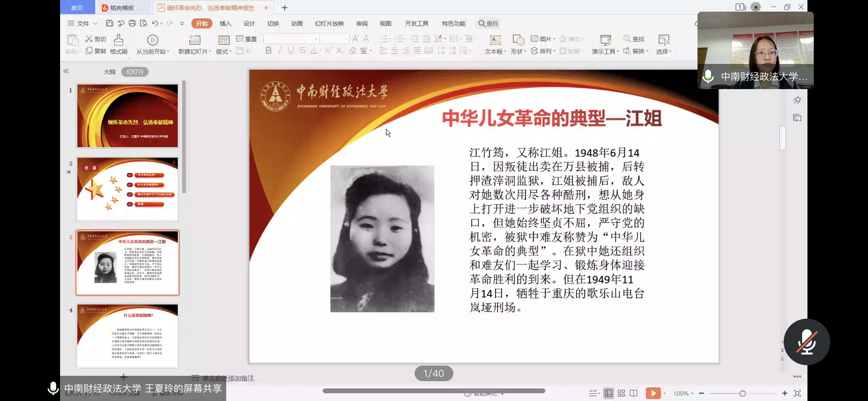Click the Save icon in quick toolbar

tap(109, 23)
